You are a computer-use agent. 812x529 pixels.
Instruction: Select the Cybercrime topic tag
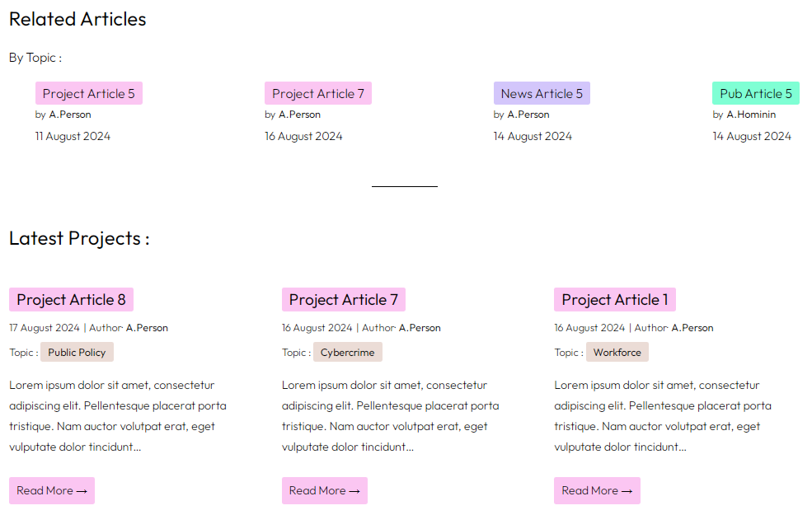[x=347, y=353]
